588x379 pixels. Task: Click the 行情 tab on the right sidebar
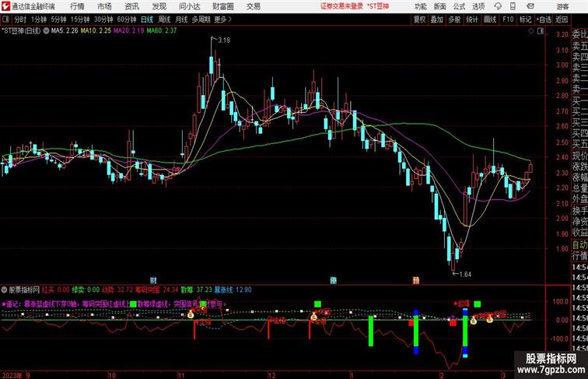click(579, 256)
